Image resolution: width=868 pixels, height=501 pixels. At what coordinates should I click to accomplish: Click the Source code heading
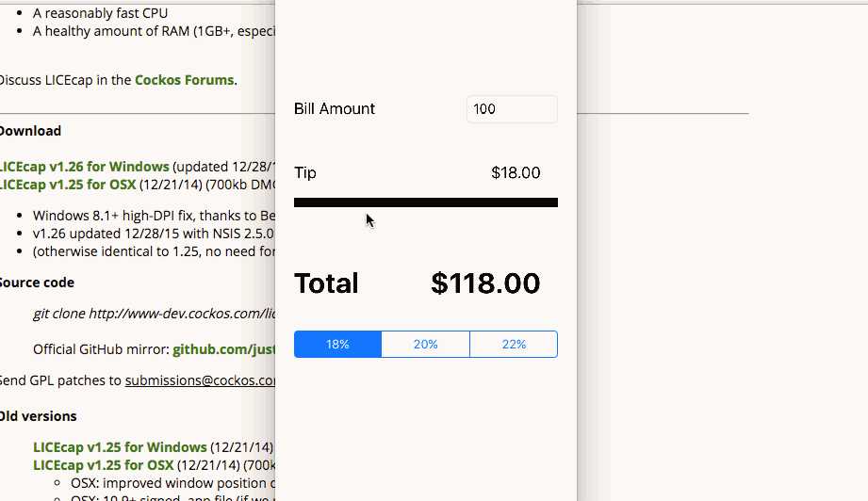[x=36, y=283]
